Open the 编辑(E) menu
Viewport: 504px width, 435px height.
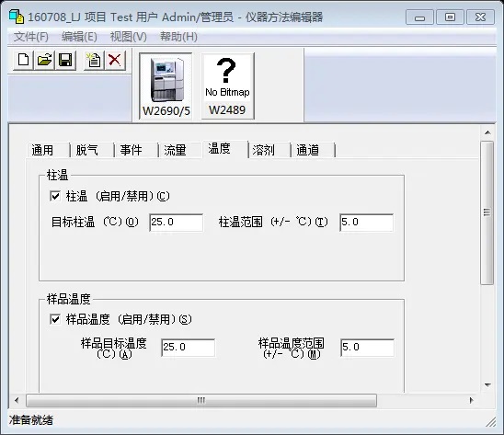(79, 37)
